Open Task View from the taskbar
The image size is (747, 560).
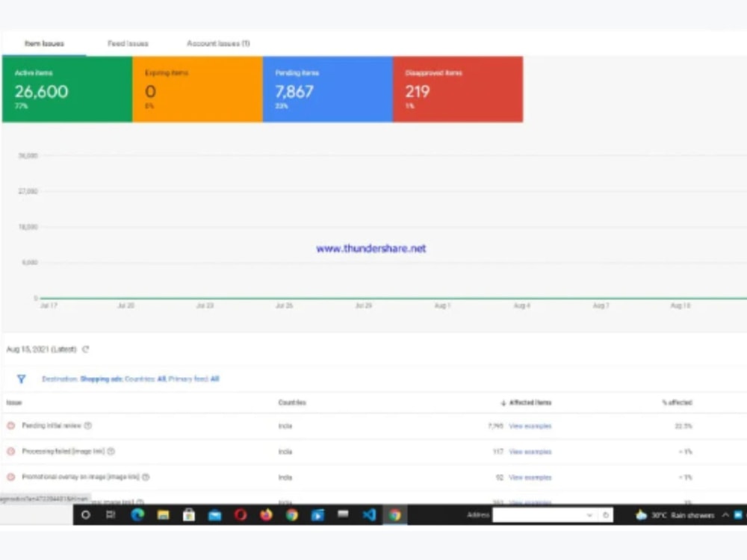(111, 514)
